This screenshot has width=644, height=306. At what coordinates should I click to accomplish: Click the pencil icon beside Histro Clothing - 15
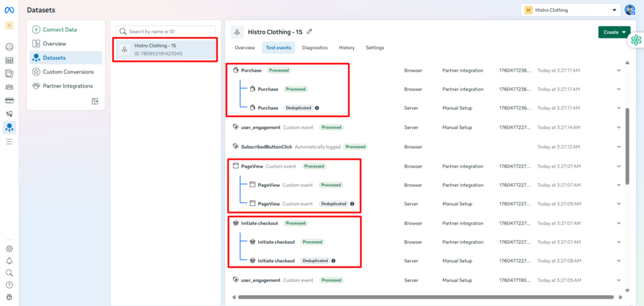[x=309, y=31]
